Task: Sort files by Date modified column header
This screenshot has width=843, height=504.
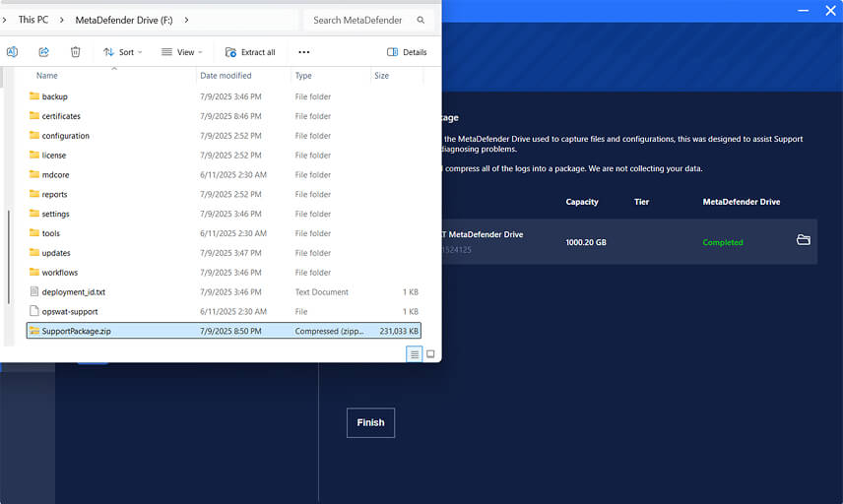Action: (226, 76)
